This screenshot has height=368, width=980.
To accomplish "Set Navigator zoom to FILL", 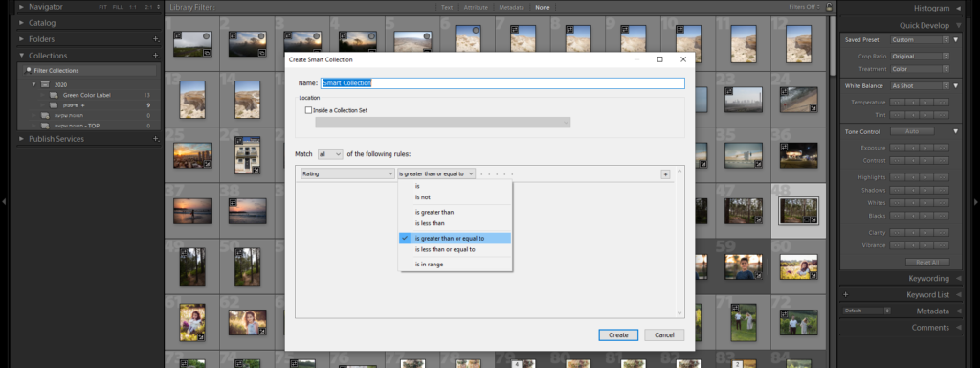I will coord(118,7).
